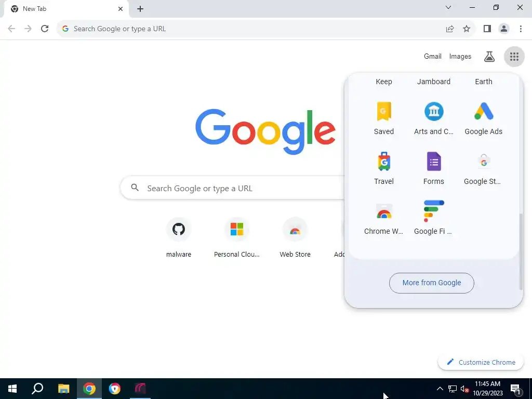Viewport: 532px width, 399px height.
Task: Close the New Tab tab
Action: [x=121, y=9]
